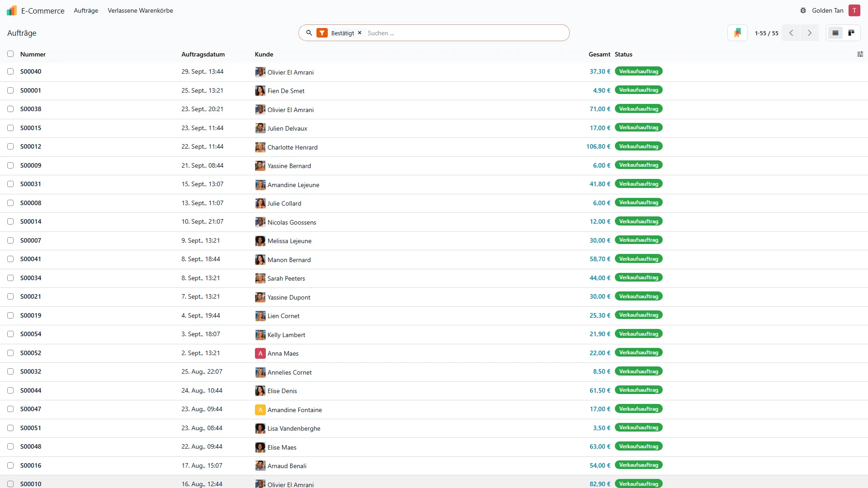Check the box for order S00040

10,71
